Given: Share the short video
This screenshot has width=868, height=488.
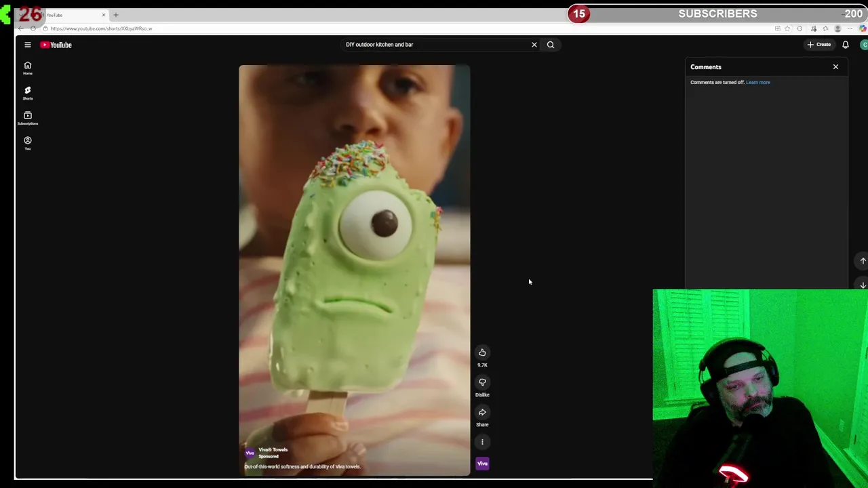Looking at the screenshot, I should point(482,412).
